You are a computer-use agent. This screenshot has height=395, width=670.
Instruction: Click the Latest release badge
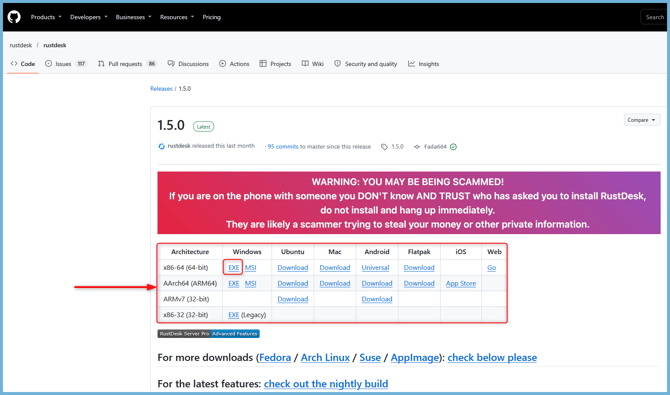click(x=203, y=127)
